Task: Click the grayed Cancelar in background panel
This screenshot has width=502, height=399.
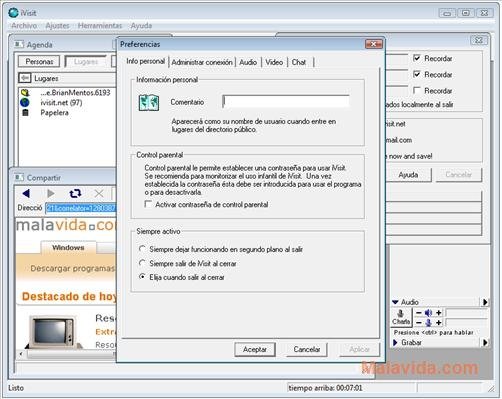Action: point(459,175)
